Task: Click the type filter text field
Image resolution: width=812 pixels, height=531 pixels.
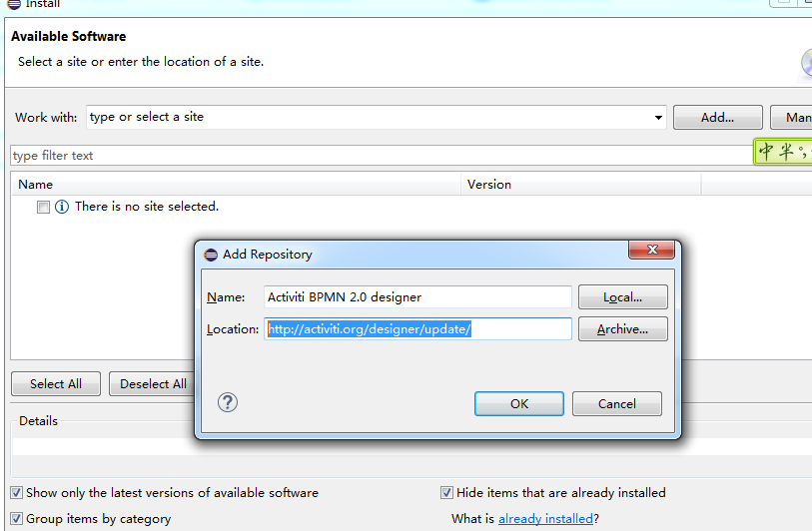Action: click(382, 156)
